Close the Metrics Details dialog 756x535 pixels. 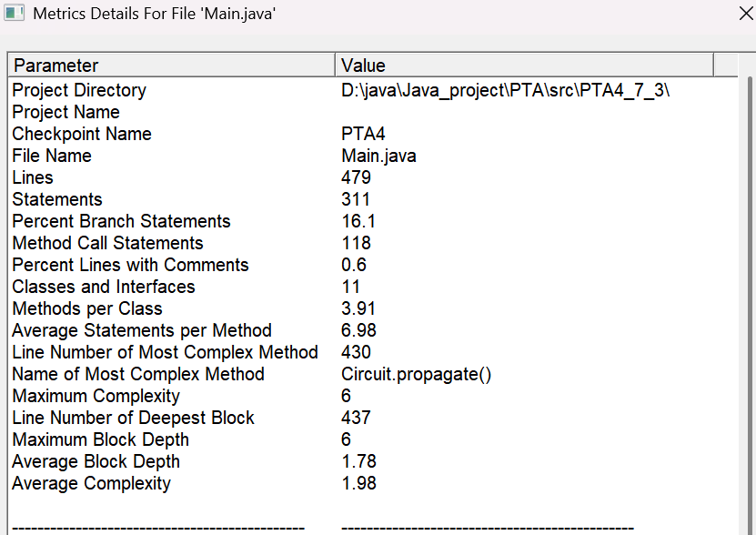pos(746,14)
